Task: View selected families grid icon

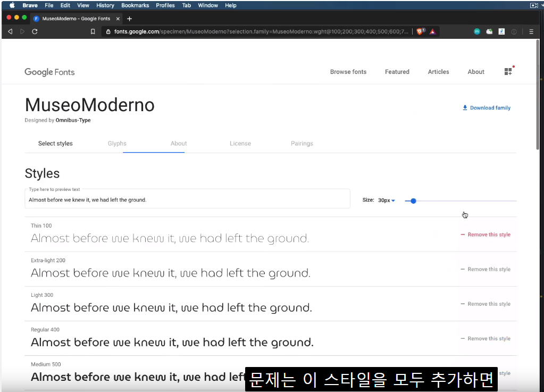Action: [508, 71]
